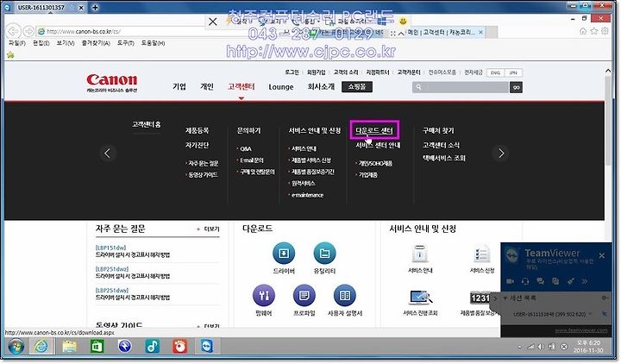621x364 pixels.
Task: Show the previous submenu with the left arrow
Action: pos(107,153)
